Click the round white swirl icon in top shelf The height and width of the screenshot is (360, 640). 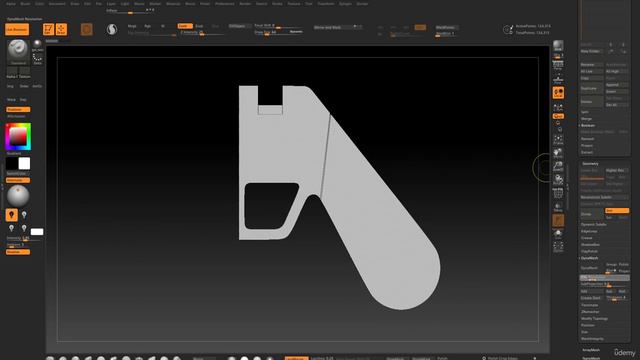[x=111, y=29]
